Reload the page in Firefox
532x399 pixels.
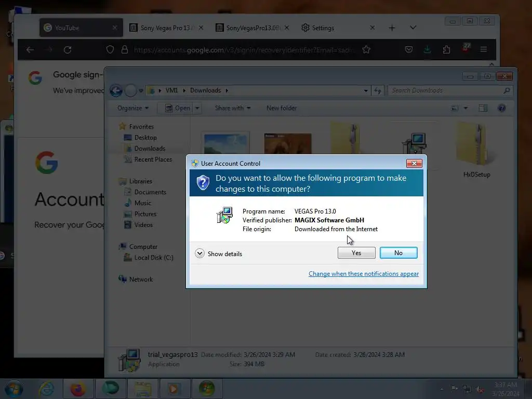[68, 50]
